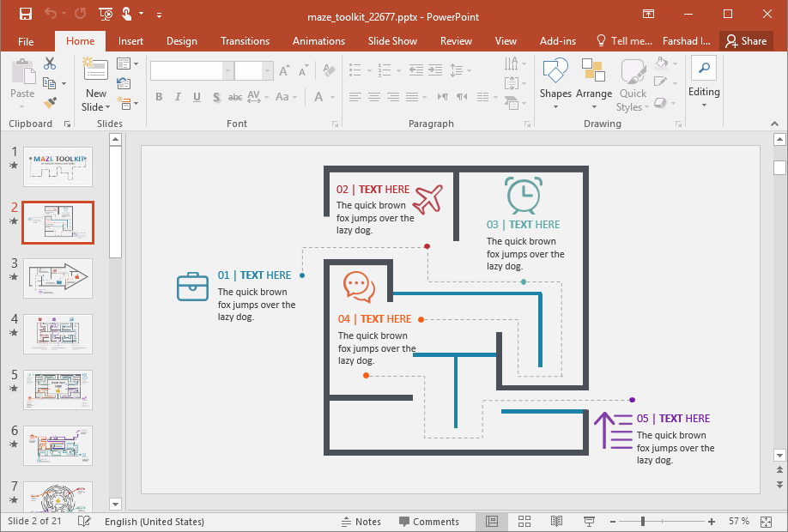788x532 pixels.
Task: Click the Increase Font Size icon
Action: click(283, 72)
